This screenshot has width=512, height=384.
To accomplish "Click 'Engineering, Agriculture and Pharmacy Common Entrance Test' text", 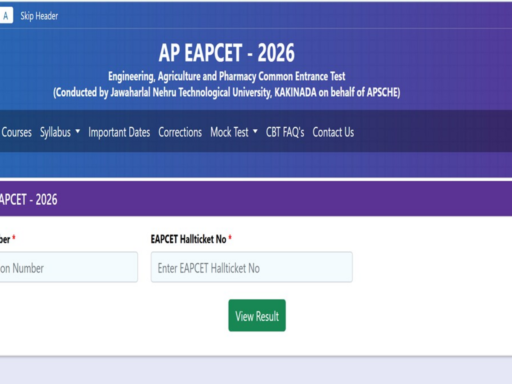I will [227, 76].
